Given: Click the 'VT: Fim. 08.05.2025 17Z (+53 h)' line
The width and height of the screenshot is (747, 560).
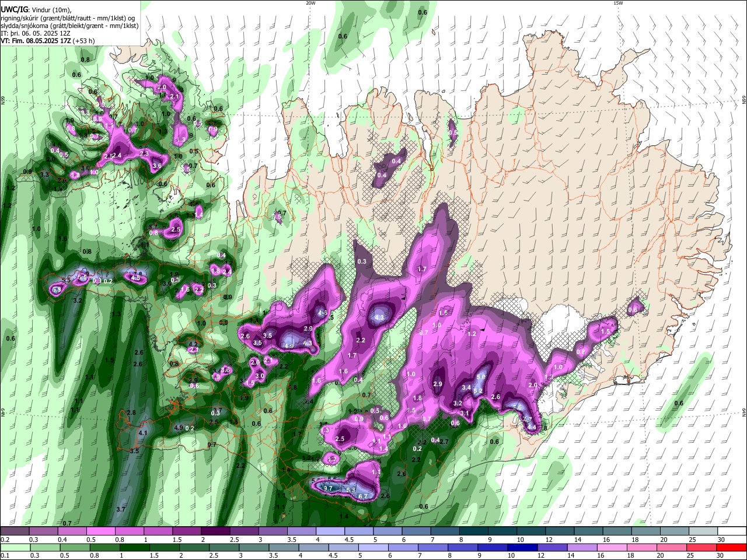Looking at the screenshot, I should (x=48, y=41).
